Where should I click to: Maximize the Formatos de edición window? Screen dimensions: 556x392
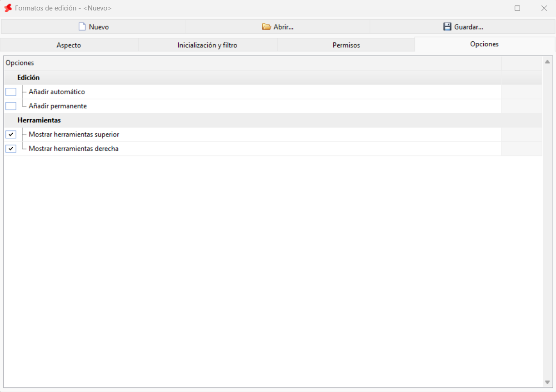point(517,8)
